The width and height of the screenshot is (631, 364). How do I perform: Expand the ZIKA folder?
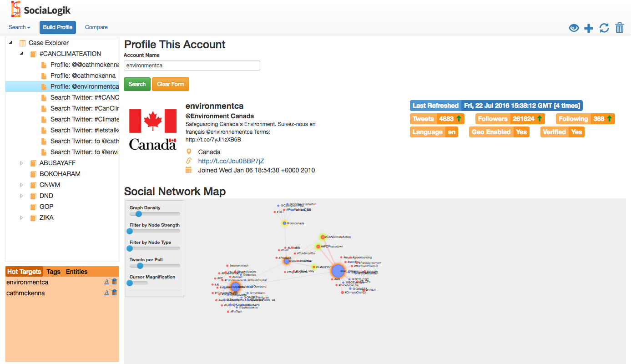pos(21,217)
